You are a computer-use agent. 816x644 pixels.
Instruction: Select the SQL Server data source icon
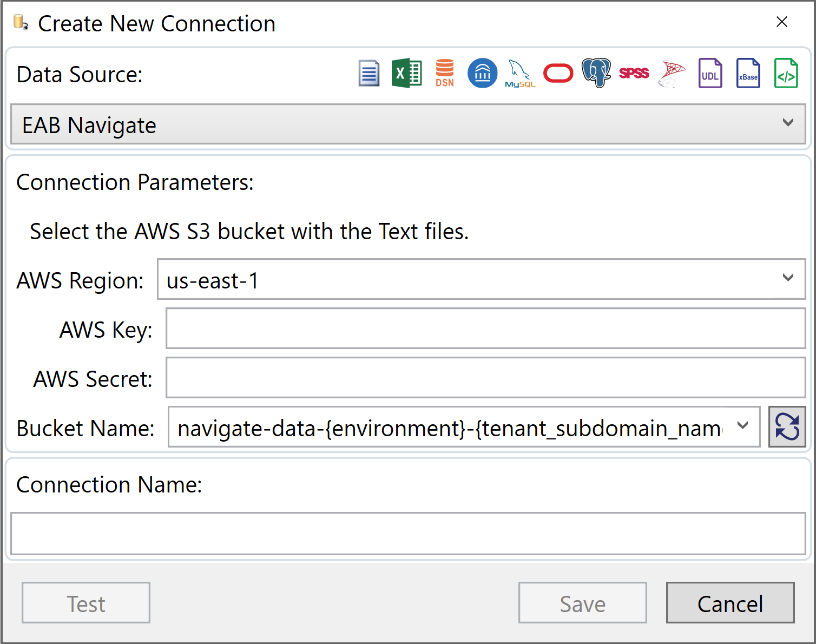point(672,73)
